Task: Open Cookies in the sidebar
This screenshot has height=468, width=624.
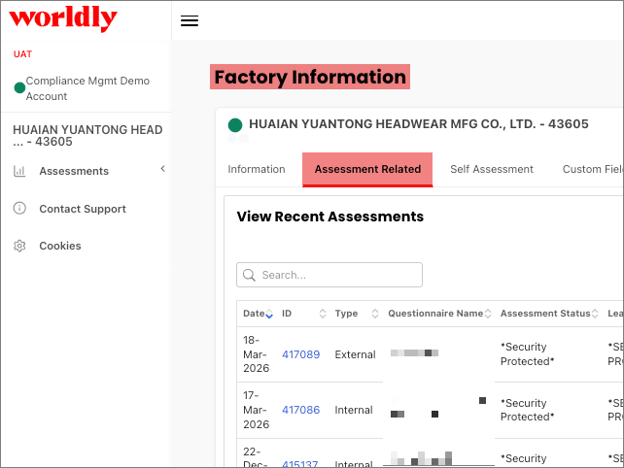Action: click(60, 246)
